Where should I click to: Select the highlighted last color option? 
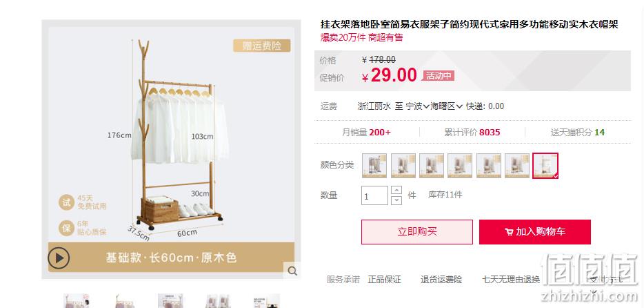click(x=545, y=166)
